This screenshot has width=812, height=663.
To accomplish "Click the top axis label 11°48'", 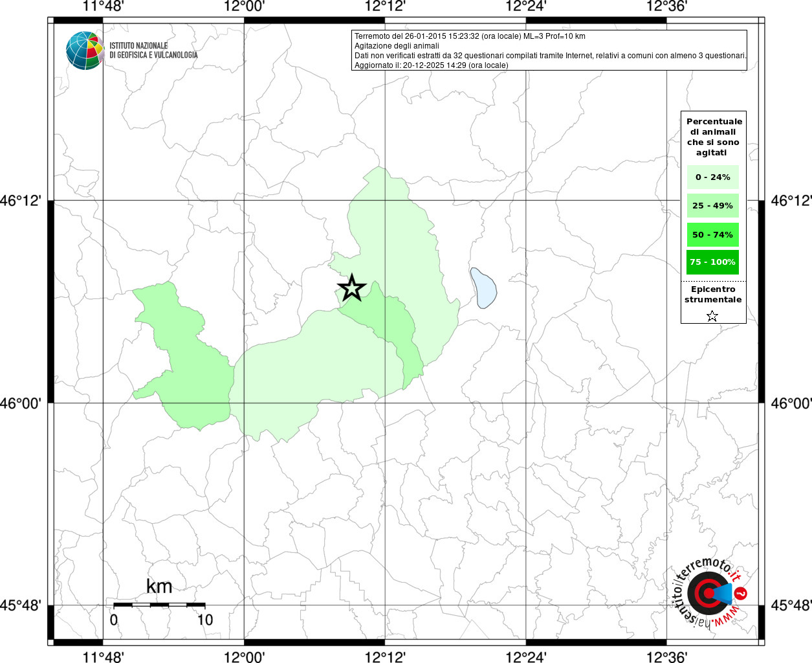I will pyautogui.click(x=103, y=6).
